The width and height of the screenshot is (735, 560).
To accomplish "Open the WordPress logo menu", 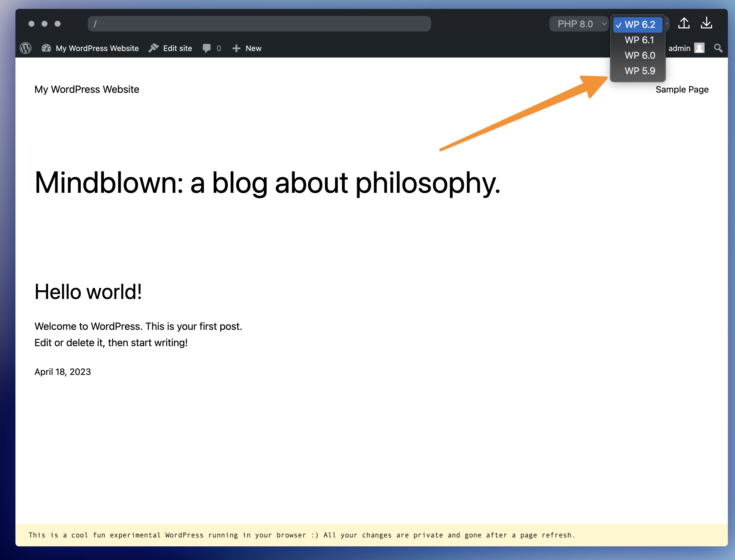I will (26, 48).
